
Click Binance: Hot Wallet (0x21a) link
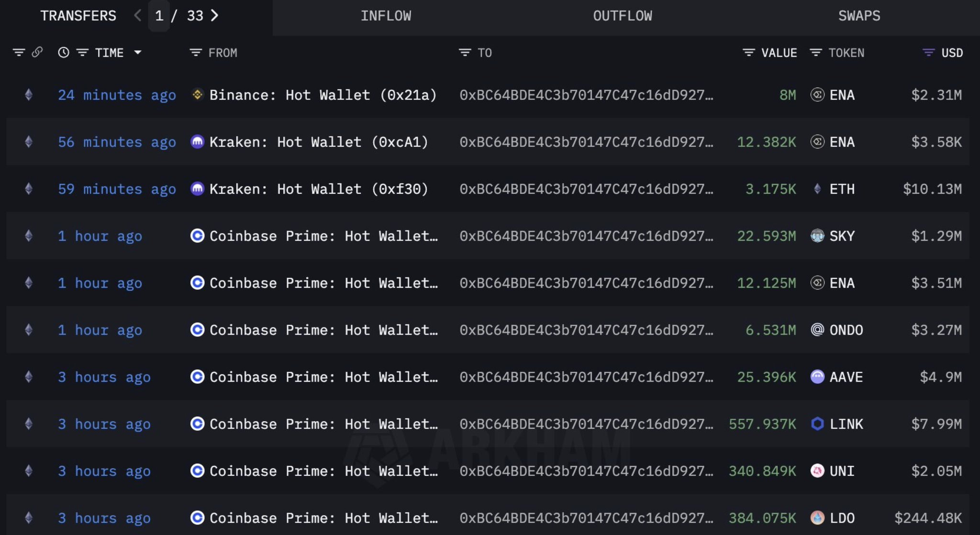click(323, 95)
